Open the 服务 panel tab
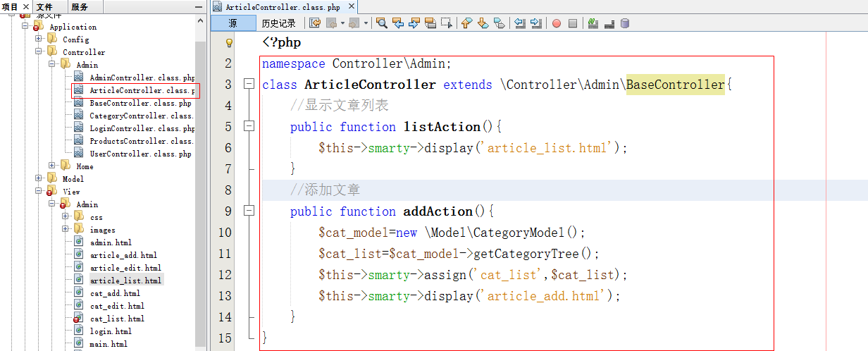The image size is (868, 351). tap(80, 6)
